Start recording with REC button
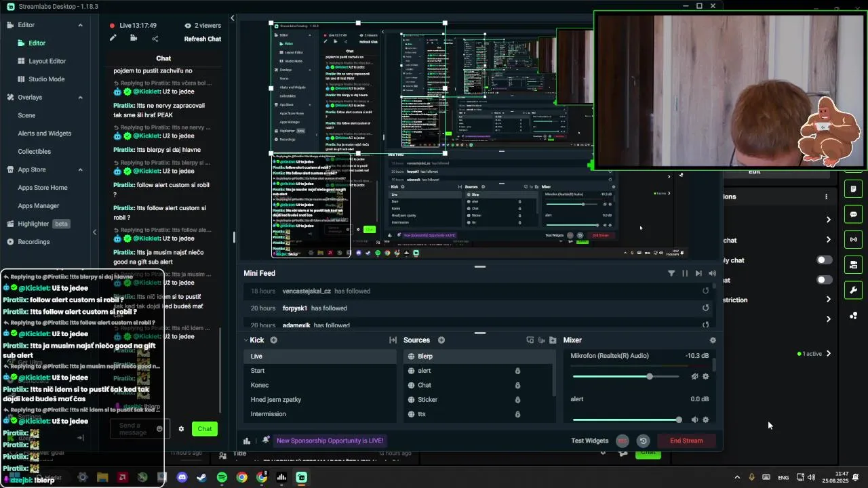 click(623, 441)
